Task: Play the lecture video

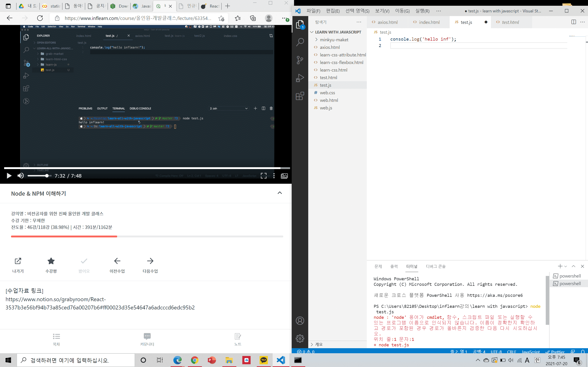Action: (x=9, y=176)
